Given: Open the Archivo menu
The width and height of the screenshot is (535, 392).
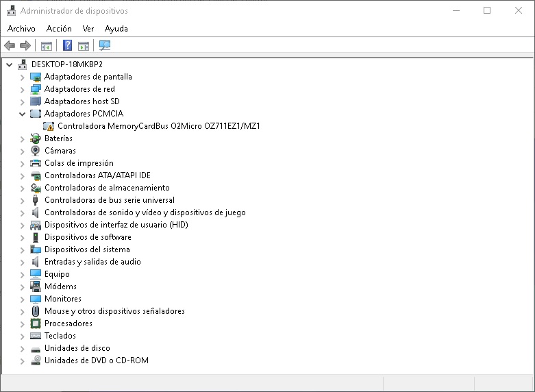Looking at the screenshot, I should coord(21,29).
